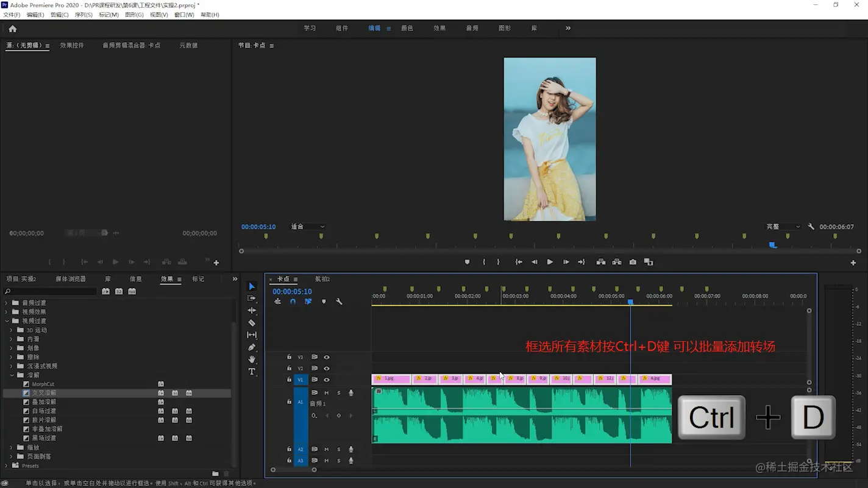Click the Ripple Edit tool
Image resolution: width=868 pixels, height=488 pixels.
pos(252,311)
